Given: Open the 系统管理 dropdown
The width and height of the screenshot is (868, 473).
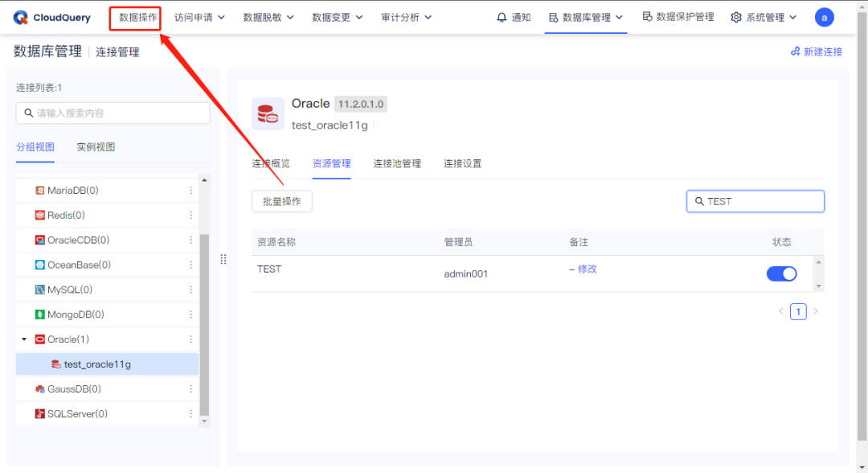Looking at the screenshot, I should click(x=764, y=17).
